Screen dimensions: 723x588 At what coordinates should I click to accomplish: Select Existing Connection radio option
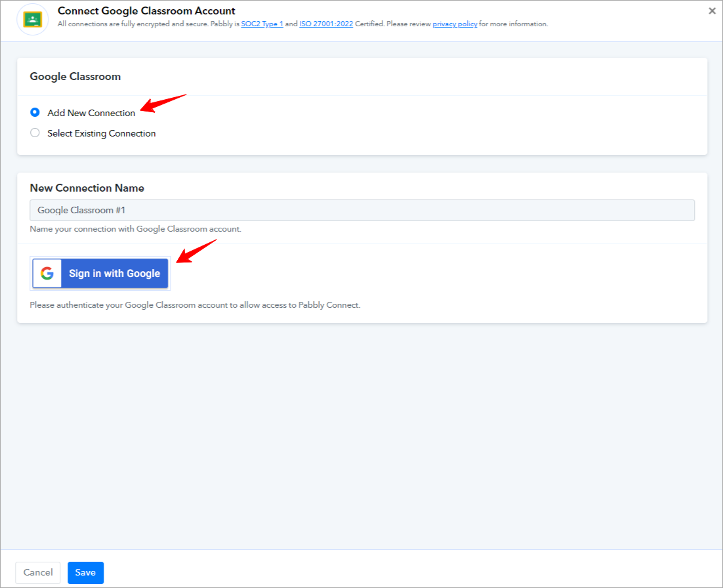pyautogui.click(x=35, y=133)
